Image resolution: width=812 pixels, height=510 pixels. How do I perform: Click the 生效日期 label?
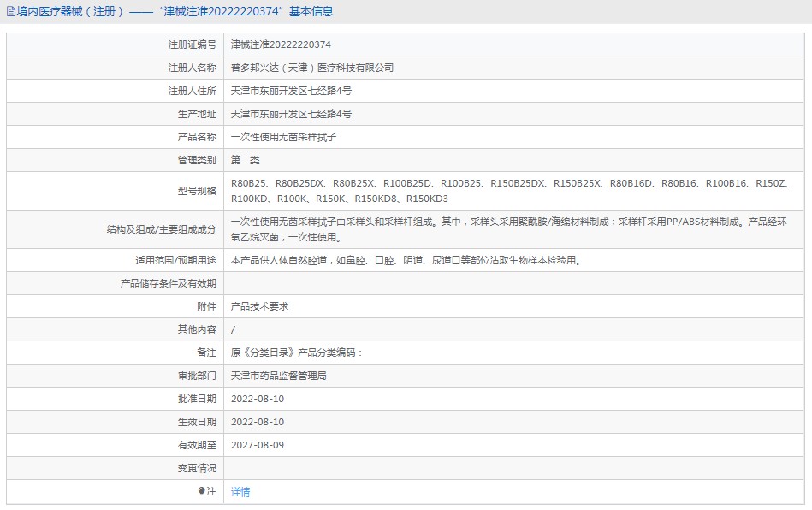point(197,422)
